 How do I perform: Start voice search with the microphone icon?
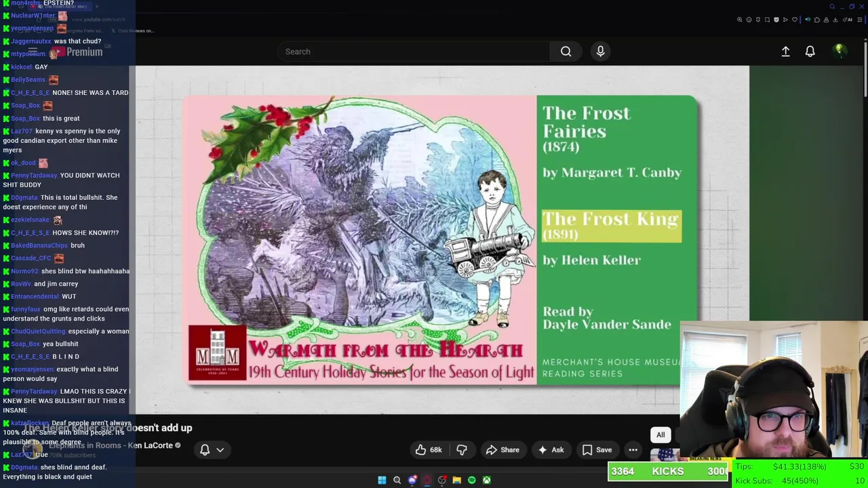[600, 52]
